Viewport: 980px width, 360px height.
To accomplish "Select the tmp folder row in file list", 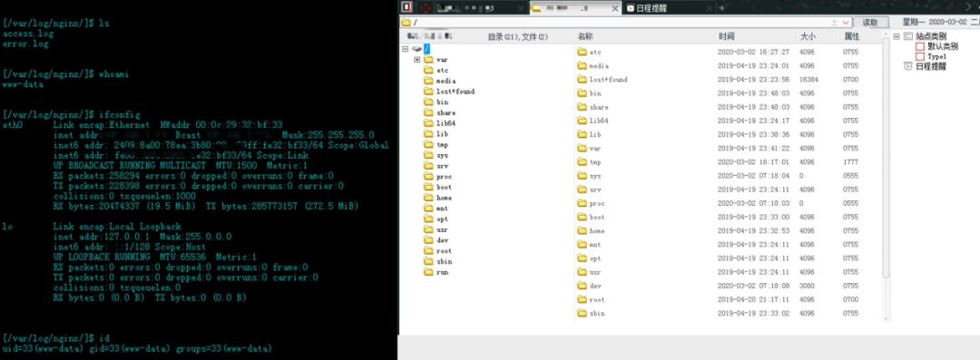I will (728, 162).
